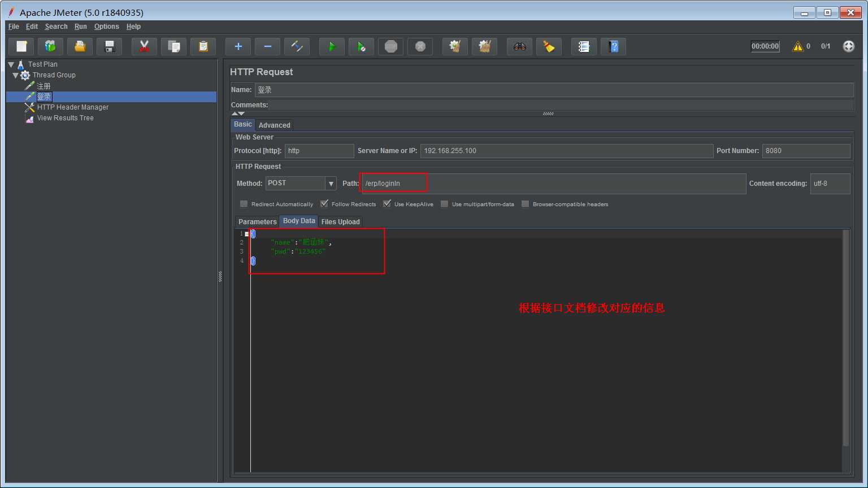Open the Search menu
The height and width of the screenshot is (488, 868).
click(56, 27)
